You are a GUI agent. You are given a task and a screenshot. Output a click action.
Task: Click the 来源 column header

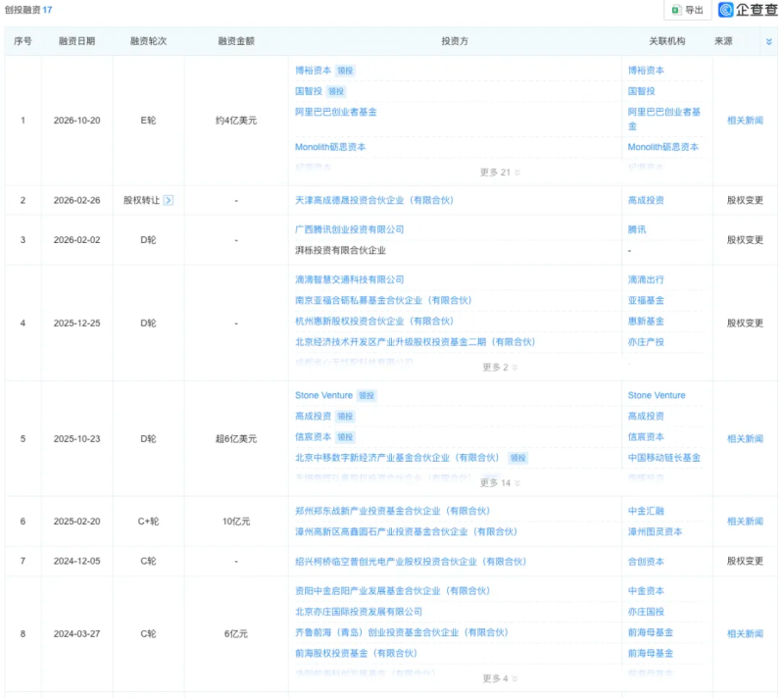[723, 41]
